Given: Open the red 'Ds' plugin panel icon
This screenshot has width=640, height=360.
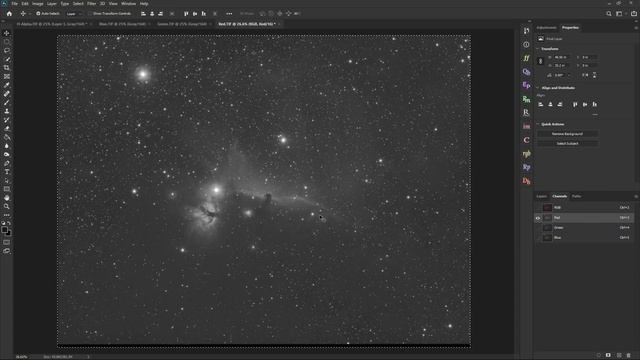Looking at the screenshot, I should tap(526, 181).
